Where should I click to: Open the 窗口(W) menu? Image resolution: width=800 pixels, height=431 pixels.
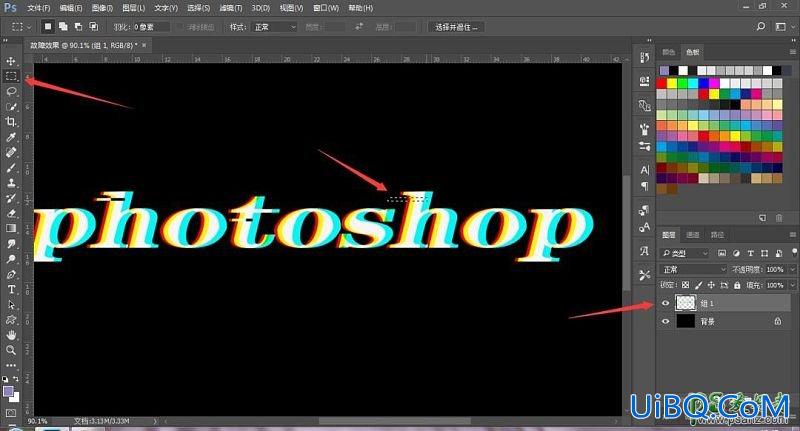pos(326,8)
